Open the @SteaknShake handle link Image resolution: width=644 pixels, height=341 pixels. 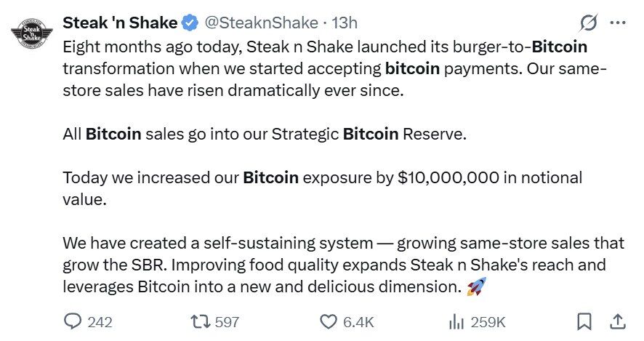tap(263, 23)
